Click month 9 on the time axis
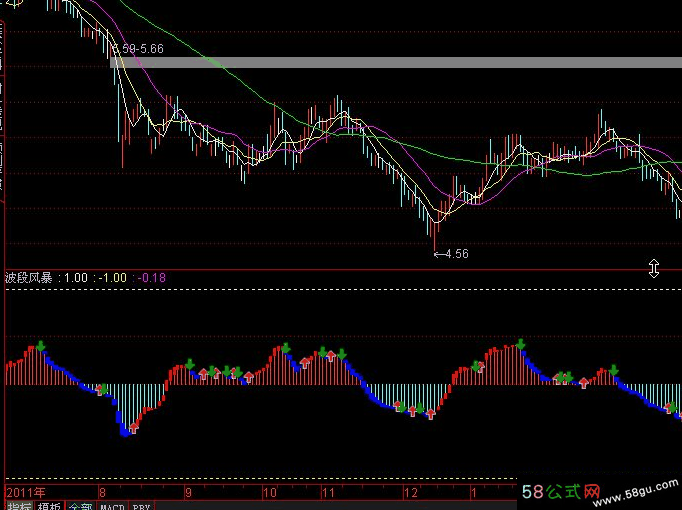Viewport: 682px width, 510px height. click(x=189, y=493)
